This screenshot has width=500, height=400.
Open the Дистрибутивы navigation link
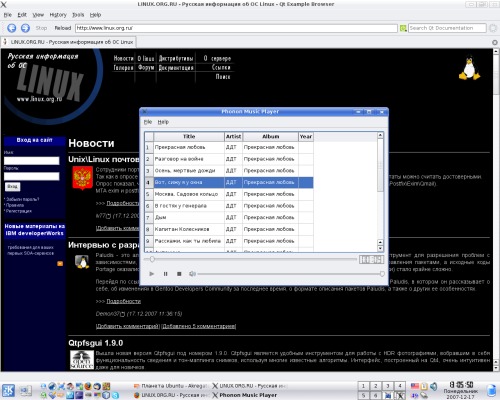click(x=176, y=58)
